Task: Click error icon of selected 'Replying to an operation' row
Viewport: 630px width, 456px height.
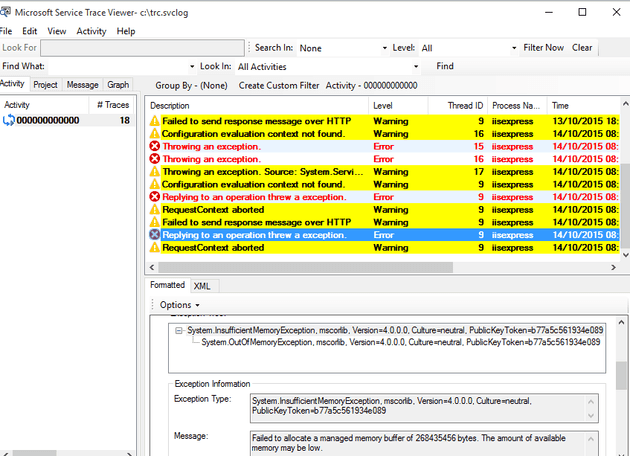Action: (155, 235)
